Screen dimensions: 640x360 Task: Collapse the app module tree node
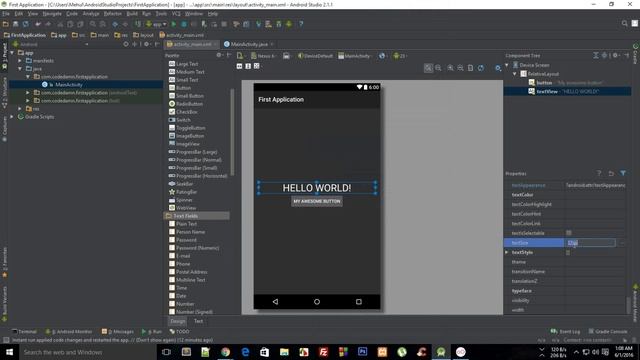12,53
